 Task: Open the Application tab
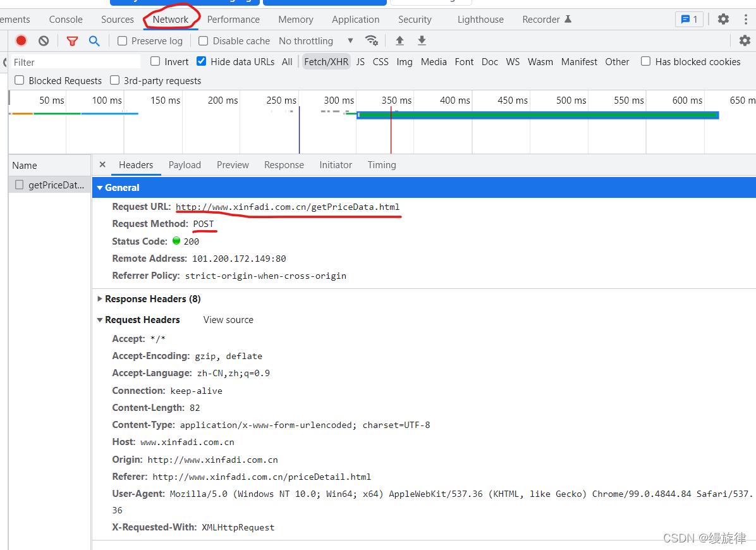coord(355,20)
